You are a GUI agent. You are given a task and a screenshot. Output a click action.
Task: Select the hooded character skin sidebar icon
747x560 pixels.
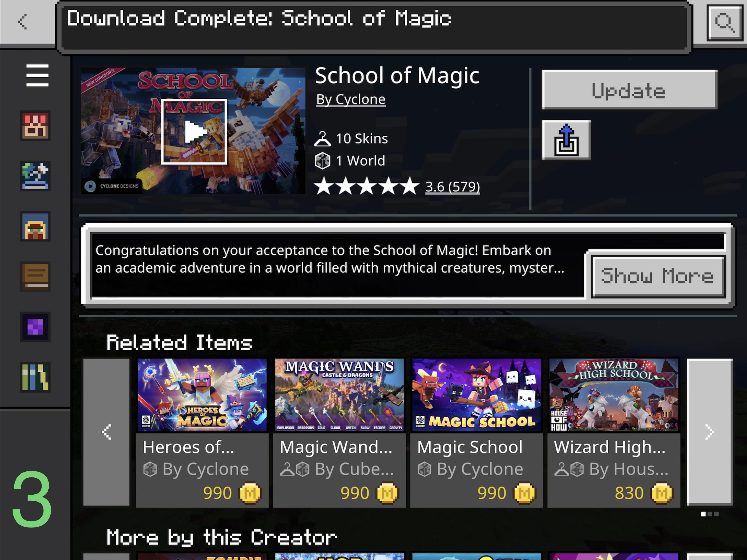pos(35,226)
